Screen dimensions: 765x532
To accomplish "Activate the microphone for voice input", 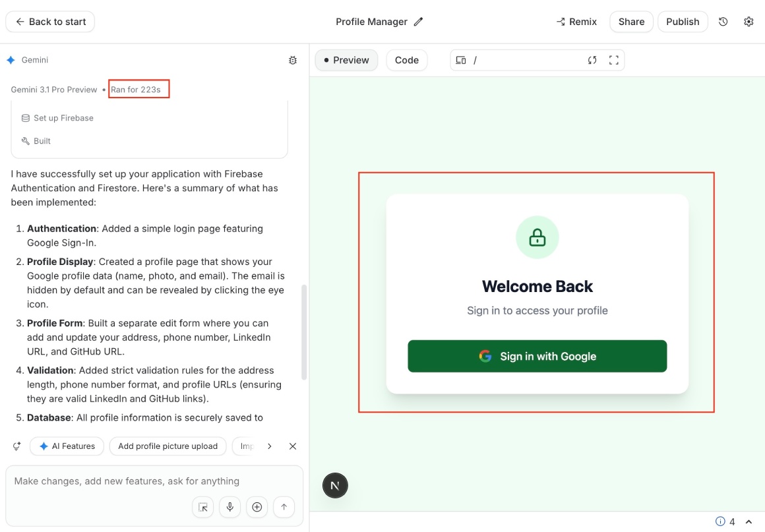I will (x=229, y=507).
